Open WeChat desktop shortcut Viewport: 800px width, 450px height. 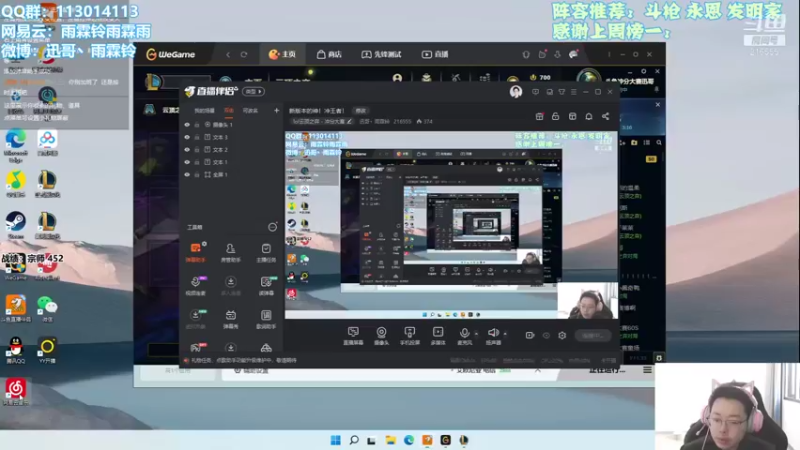point(47,308)
